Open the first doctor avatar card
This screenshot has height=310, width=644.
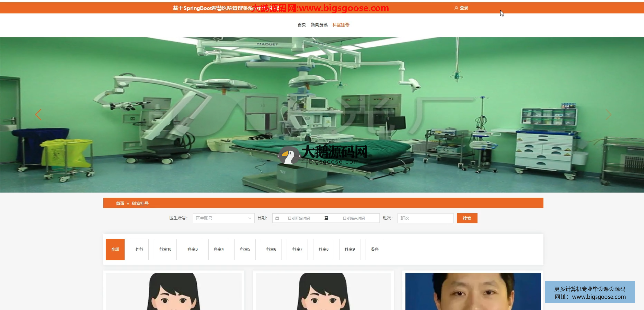(x=173, y=291)
